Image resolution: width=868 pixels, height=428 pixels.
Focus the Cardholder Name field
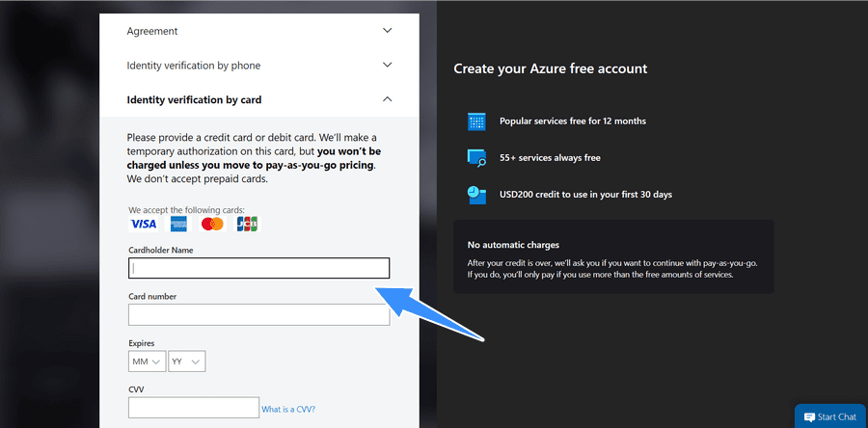[259, 268]
